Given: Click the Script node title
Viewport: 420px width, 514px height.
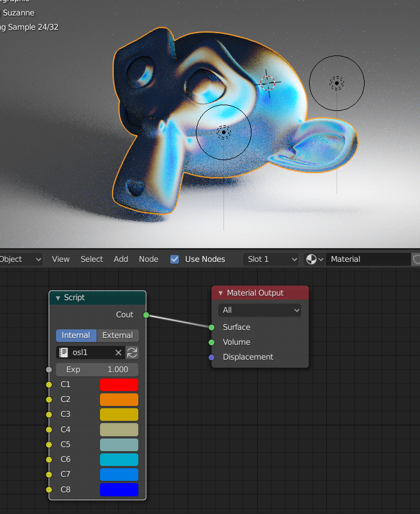Looking at the screenshot, I should pyautogui.click(x=74, y=298).
